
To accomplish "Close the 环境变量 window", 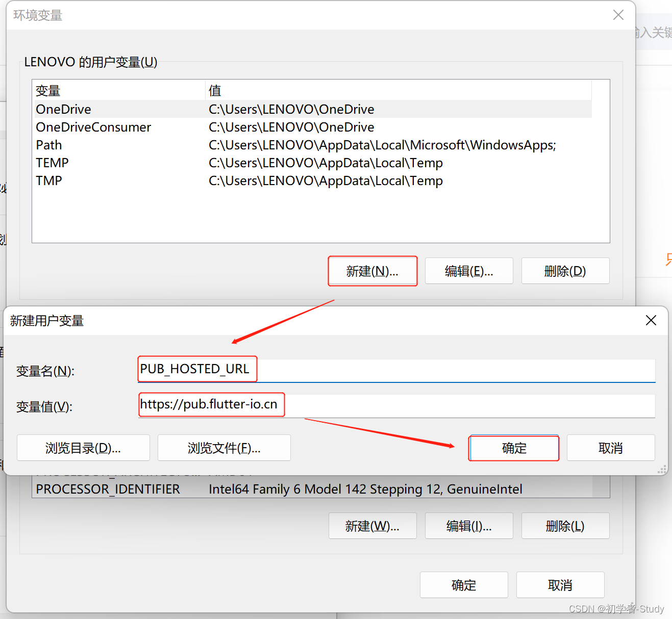I will tap(618, 15).
